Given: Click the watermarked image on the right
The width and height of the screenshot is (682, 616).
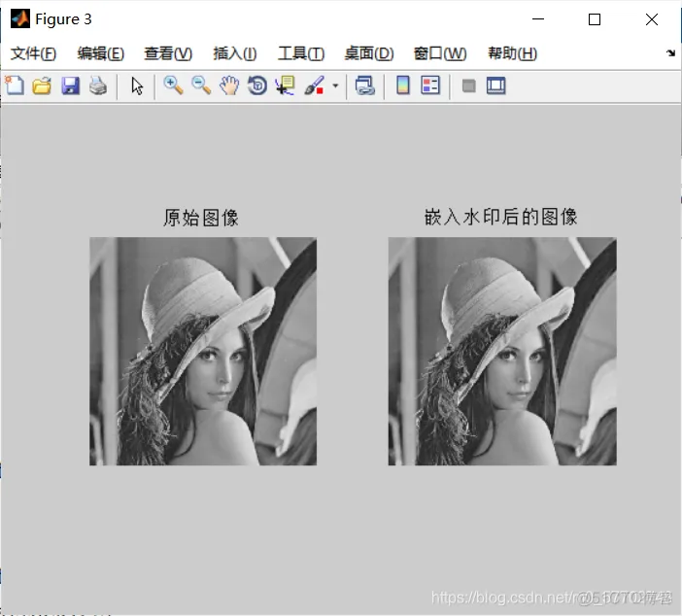Looking at the screenshot, I should tap(502, 351).
